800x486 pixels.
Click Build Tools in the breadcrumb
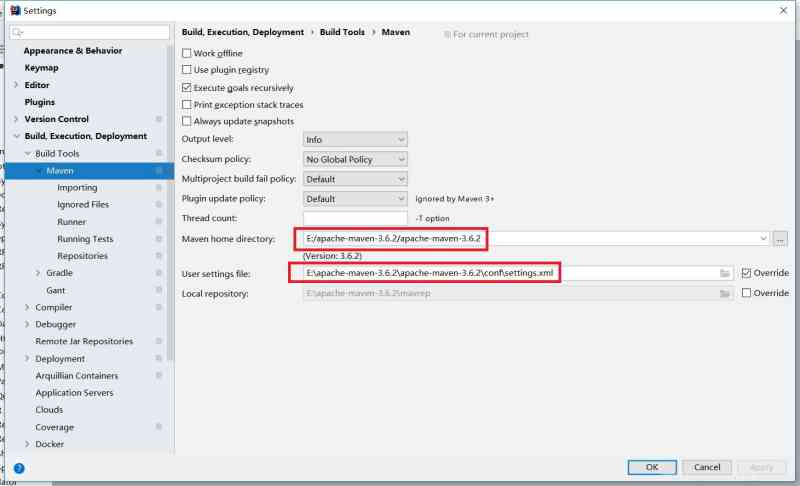(342, 32)
